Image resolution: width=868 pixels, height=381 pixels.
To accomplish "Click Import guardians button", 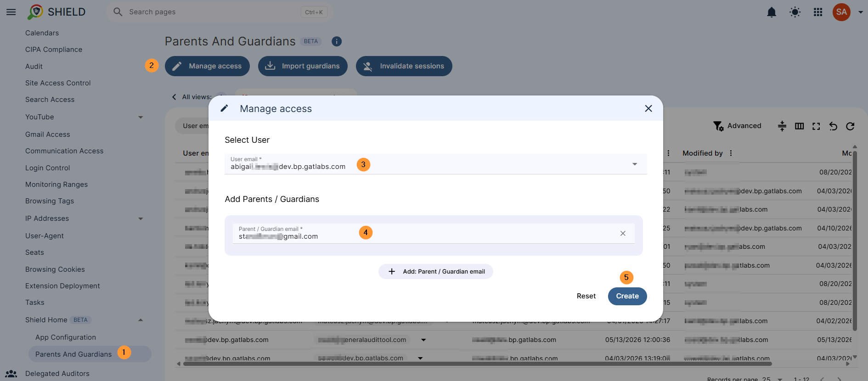I will point(303,66).
